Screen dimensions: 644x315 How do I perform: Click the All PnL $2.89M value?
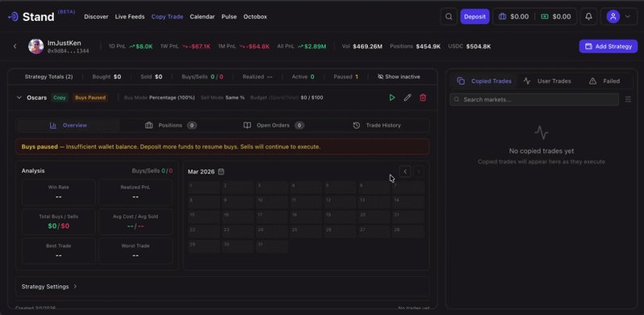tap(316, 47)
